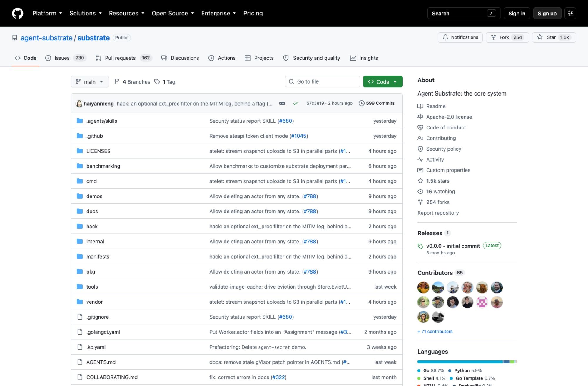Show the + 71 contributors list
The height and width of the screenshot is (386, 588).
435,331
